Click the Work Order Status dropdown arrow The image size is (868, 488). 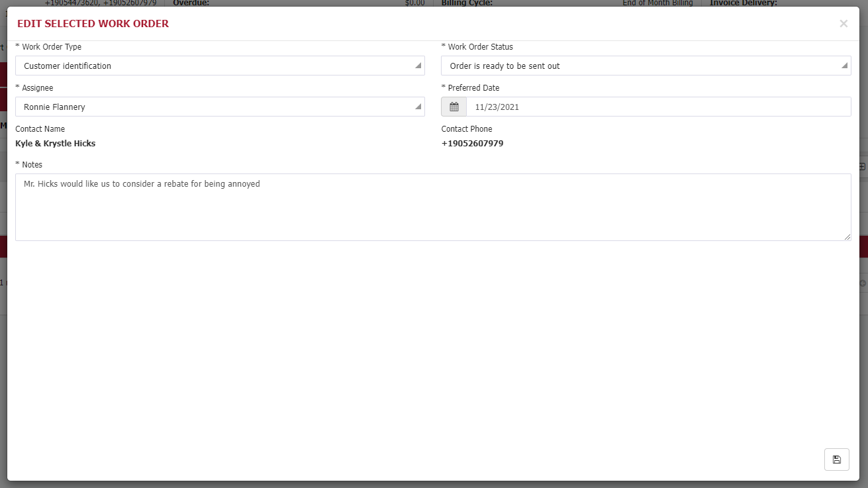pos(844,66)
